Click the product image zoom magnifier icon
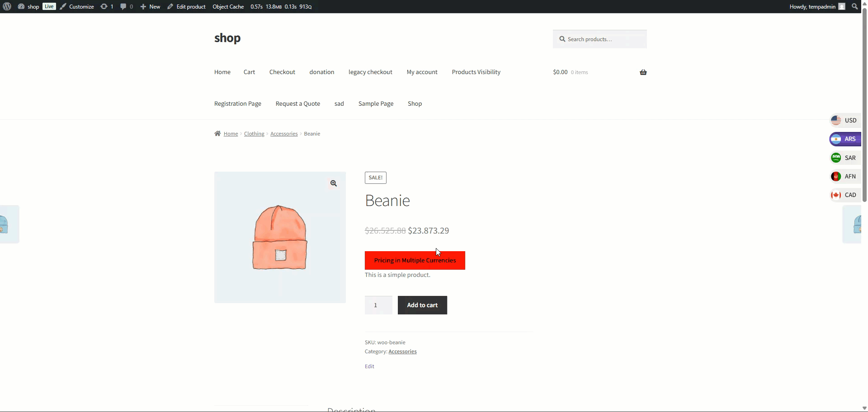Image resolution: width=868 pixels, height=412 pixels. [333, 183]
